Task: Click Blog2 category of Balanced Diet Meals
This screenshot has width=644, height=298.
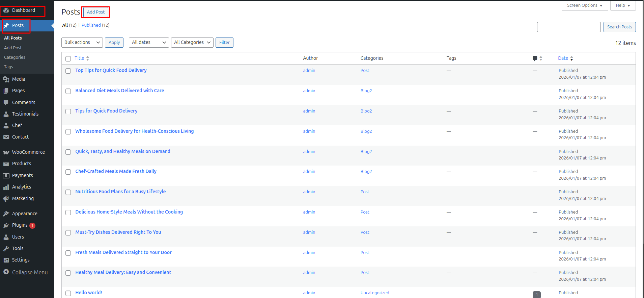Action: (x=366, y=91)
